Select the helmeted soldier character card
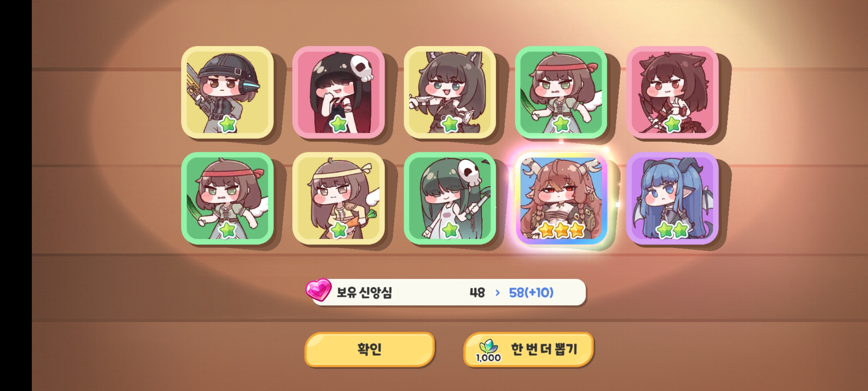 pos(227,92)
